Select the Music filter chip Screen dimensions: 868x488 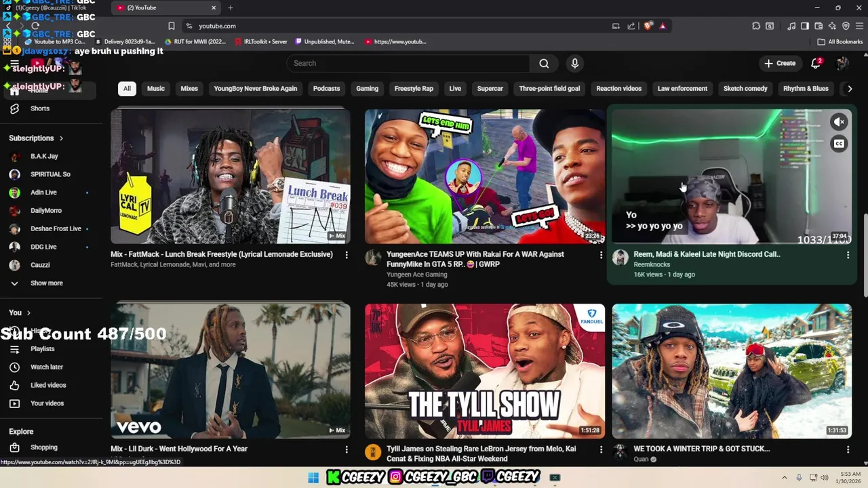(x=156, y=89)
